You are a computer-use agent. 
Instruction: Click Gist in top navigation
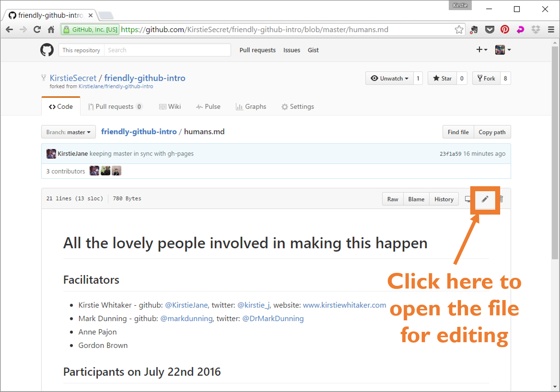pyautogui.click(x=313, y=50)
